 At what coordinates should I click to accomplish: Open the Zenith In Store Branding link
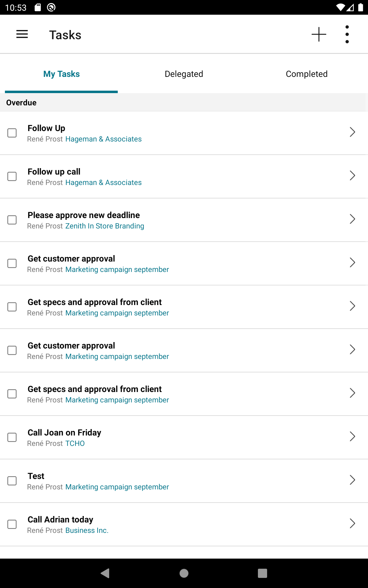pyautogui.click(x=105, y=226)
